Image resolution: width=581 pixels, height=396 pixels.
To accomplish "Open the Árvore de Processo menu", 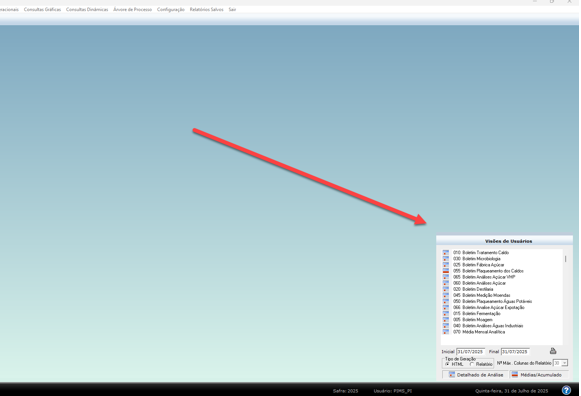I will click(133, 10).
